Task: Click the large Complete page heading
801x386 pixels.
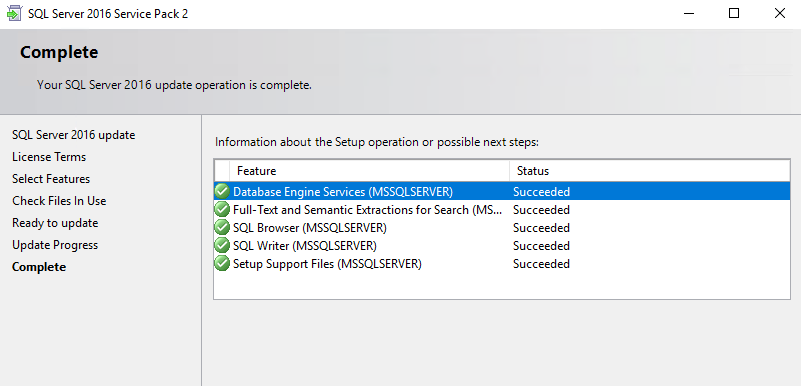Action: [x=59, y=53]
